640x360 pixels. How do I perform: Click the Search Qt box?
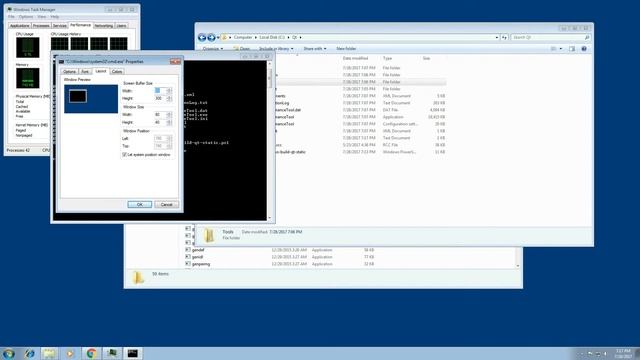pos(550,37)
